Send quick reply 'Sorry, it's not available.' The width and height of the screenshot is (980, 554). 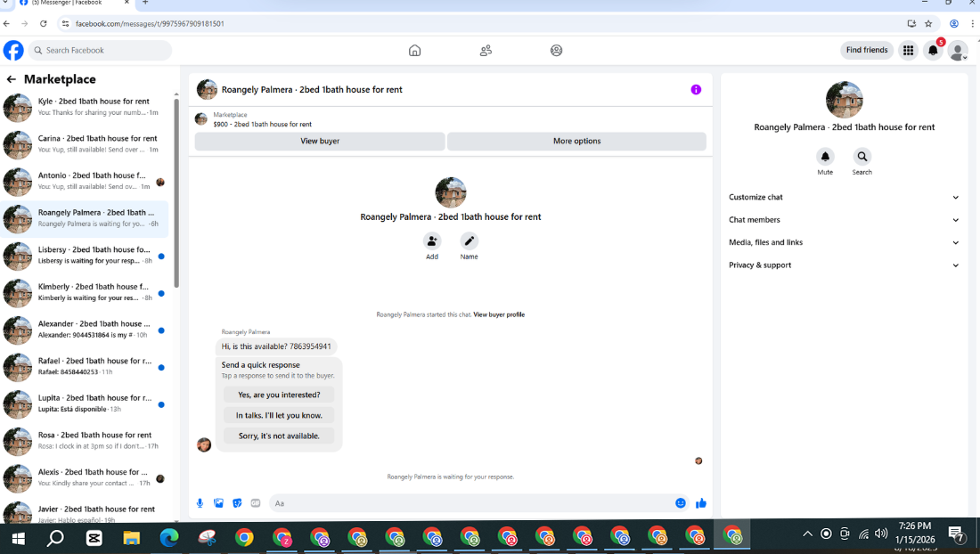(279, 436)
